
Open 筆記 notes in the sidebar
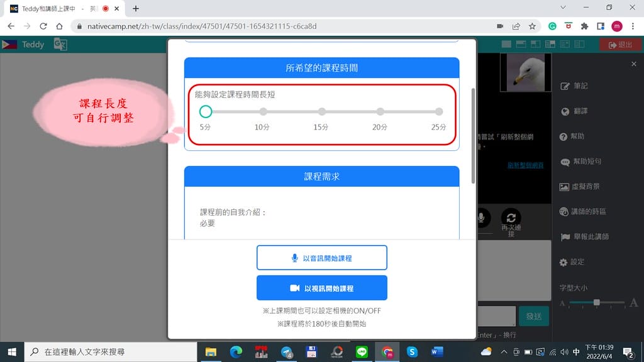point(574,85)
